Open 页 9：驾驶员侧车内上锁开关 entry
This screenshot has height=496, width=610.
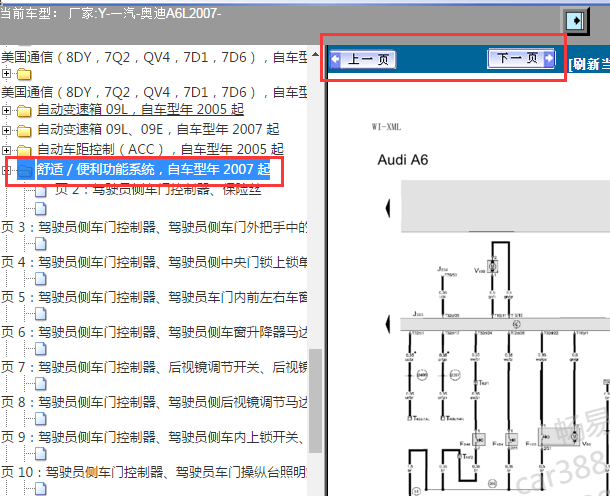(154, 437)
